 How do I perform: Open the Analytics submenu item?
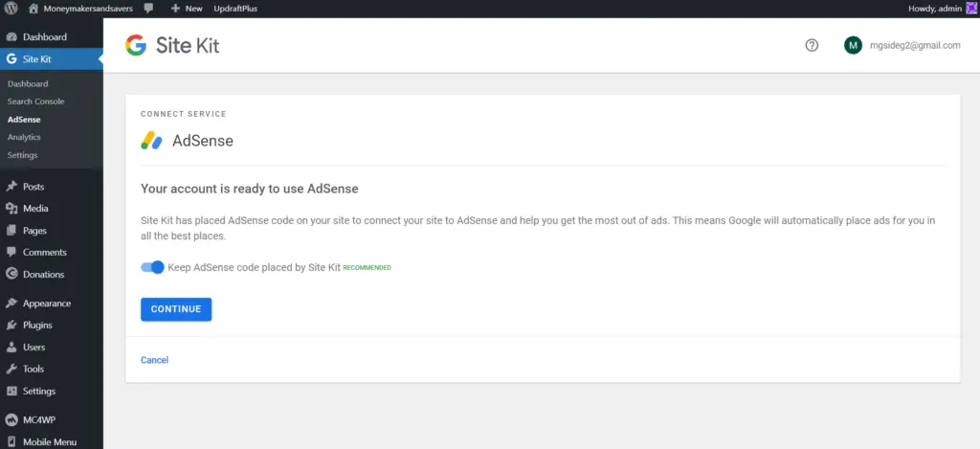[x=24, y=137]
